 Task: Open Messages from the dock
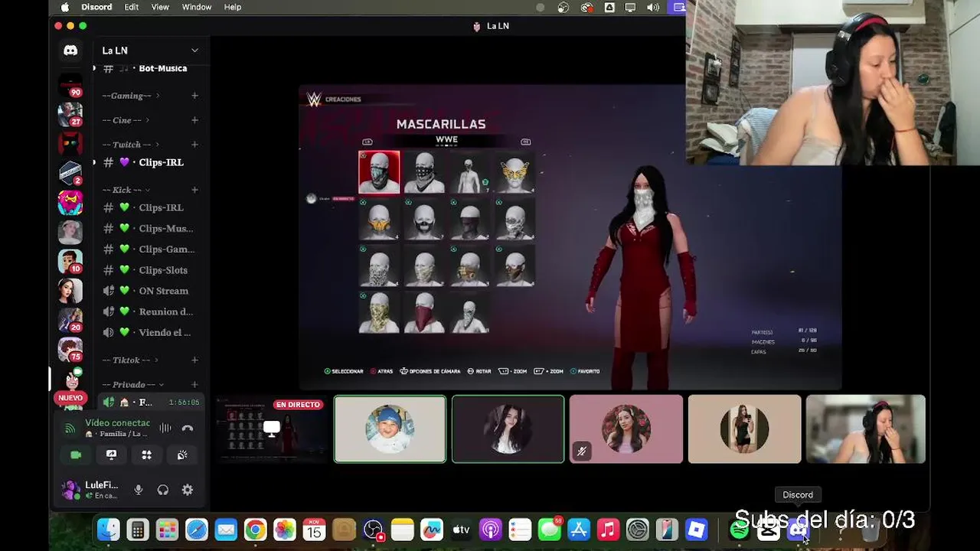[549, 530]
